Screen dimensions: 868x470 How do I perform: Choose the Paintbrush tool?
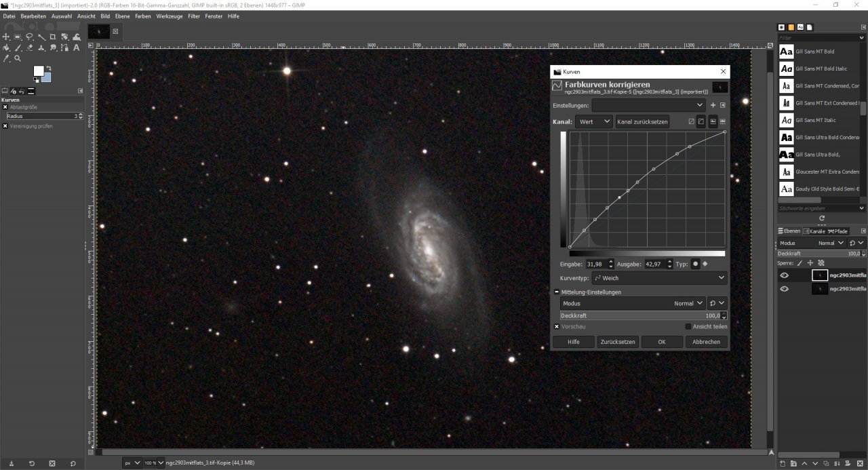18,48
